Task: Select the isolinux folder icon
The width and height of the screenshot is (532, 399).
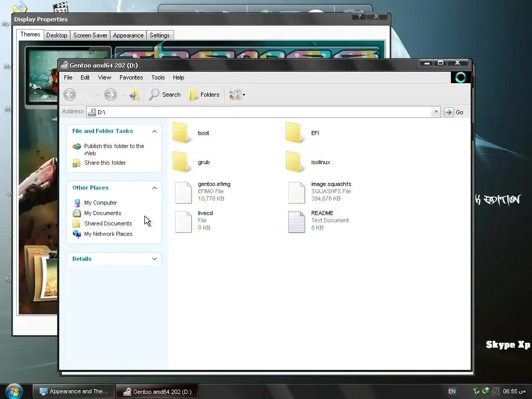Action: (x=294, y=162)
